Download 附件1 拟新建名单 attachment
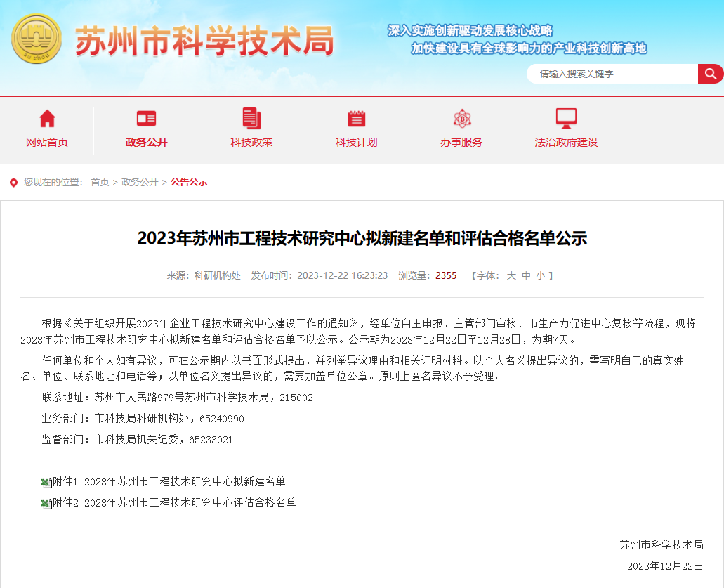 point(184,482)
